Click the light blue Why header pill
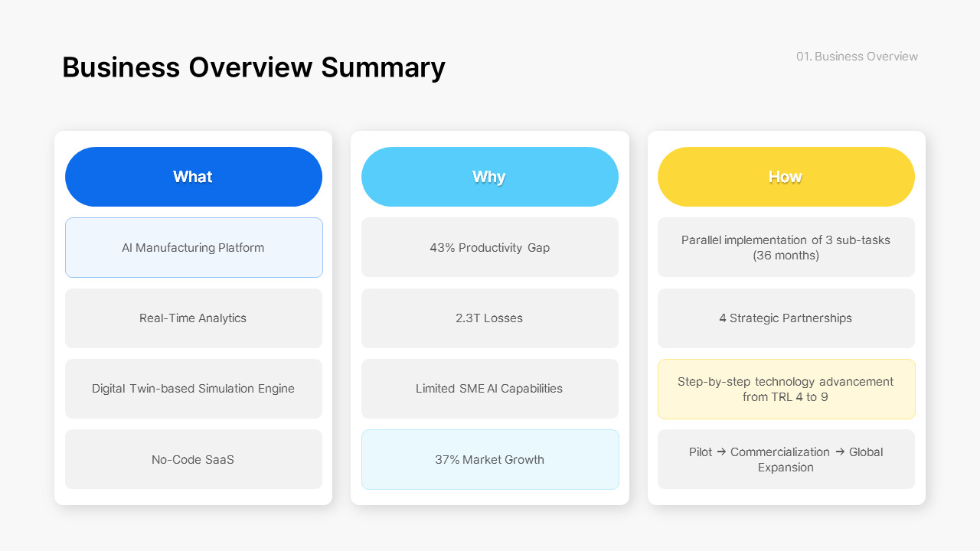Screen dimensions: 980x551 click(x=490, y=177)
